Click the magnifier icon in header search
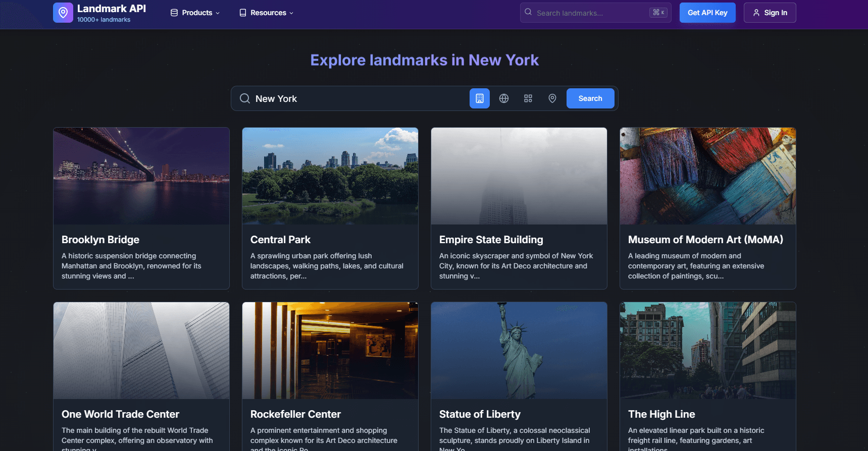 coord(528,12)
